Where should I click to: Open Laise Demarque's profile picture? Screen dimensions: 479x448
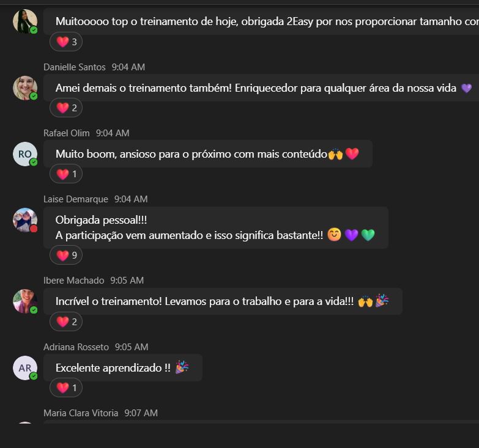click(x=25, y=220)
